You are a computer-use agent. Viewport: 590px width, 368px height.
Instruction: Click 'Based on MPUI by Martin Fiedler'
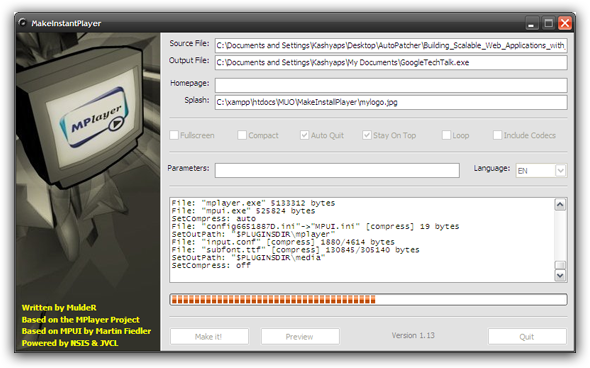pyautogui.click(x=86, y=331)
